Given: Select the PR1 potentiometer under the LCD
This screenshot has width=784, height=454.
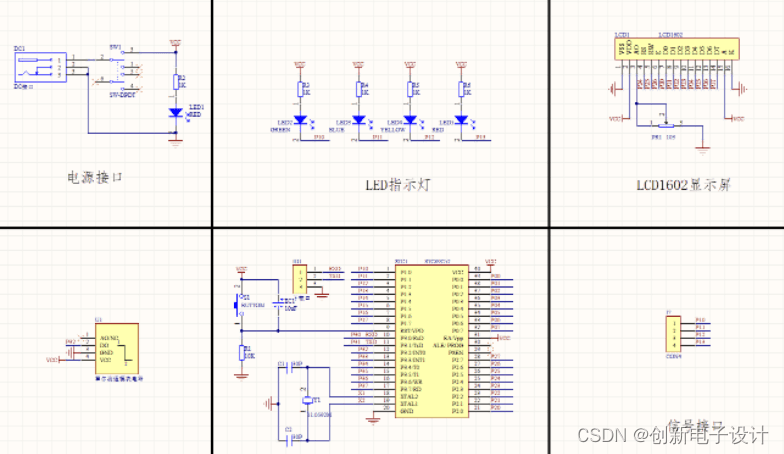Looking at the screenshot, I should [x=666, y=124].
